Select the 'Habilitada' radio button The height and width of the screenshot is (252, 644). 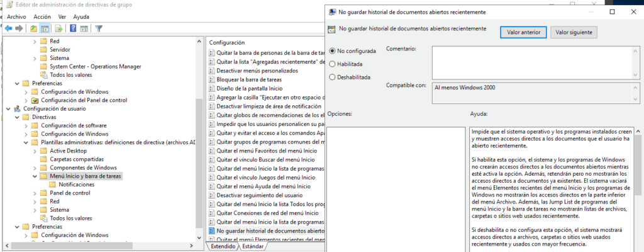click(333, 64)
